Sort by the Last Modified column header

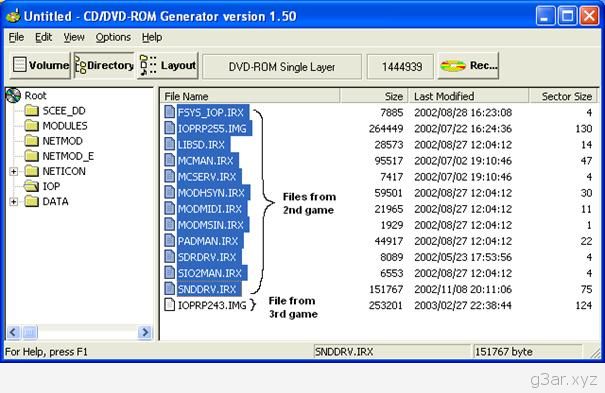click(x=468, y=96)
